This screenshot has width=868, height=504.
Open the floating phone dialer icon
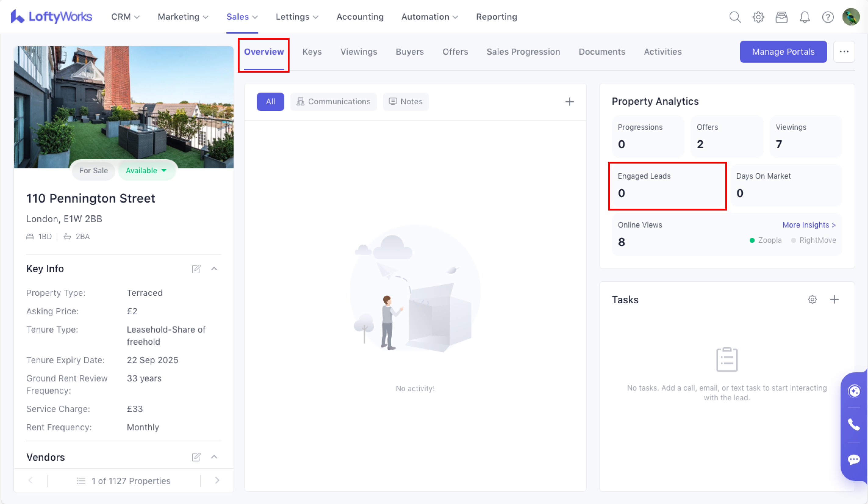(854, 425)
